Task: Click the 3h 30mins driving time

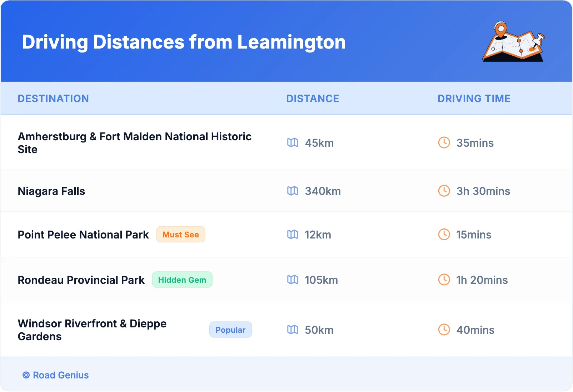Action: point(483,191)
